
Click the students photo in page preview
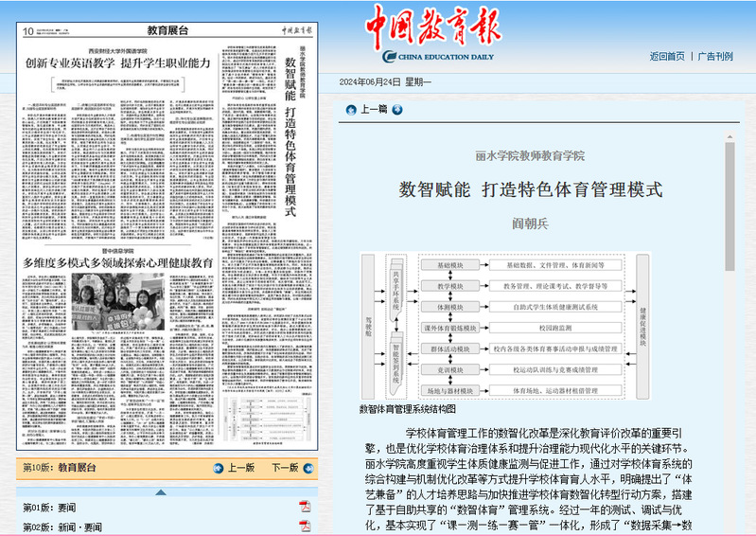118,302
